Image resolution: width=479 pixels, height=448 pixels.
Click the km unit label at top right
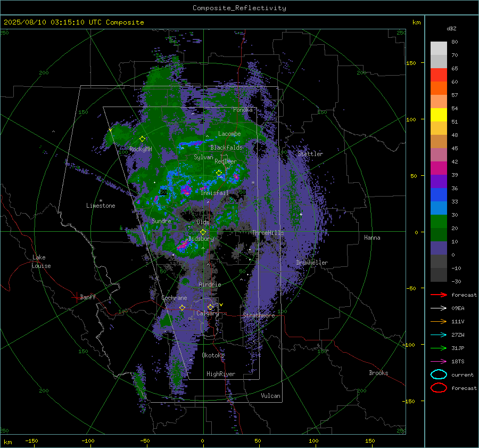coord(416,22)
